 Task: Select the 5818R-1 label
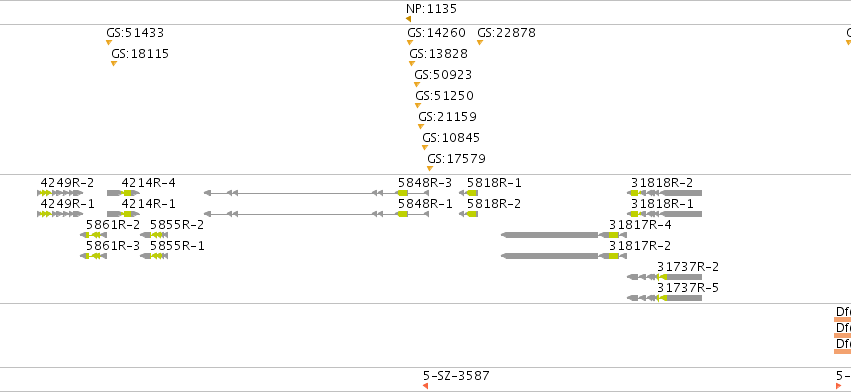coord(494,183)
